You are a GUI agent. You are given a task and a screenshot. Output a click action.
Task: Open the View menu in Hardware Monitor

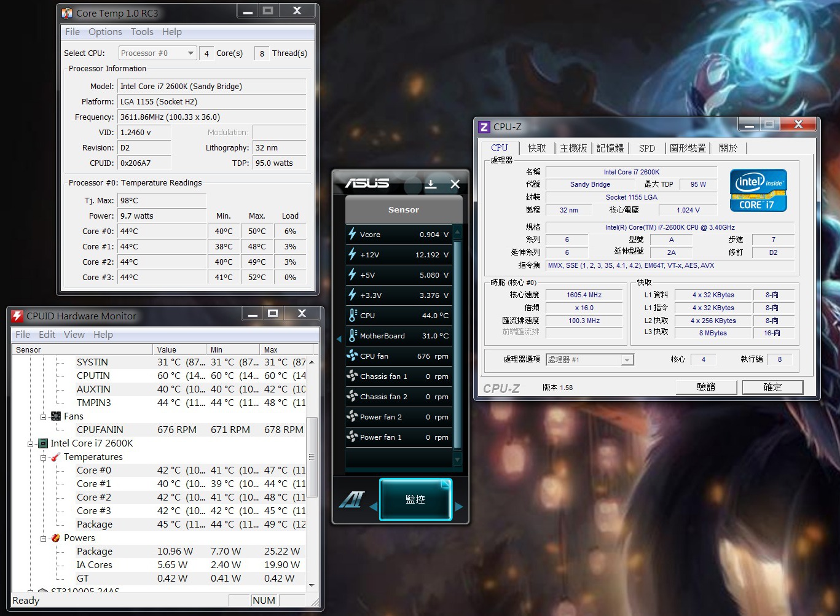(74, 335)
